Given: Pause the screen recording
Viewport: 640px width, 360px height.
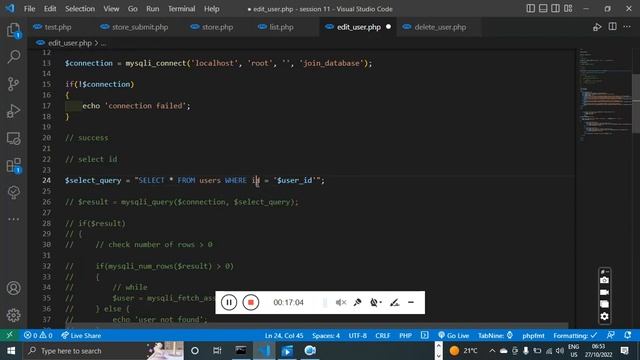Looking at the screenshot, I should tap(229, 302).
